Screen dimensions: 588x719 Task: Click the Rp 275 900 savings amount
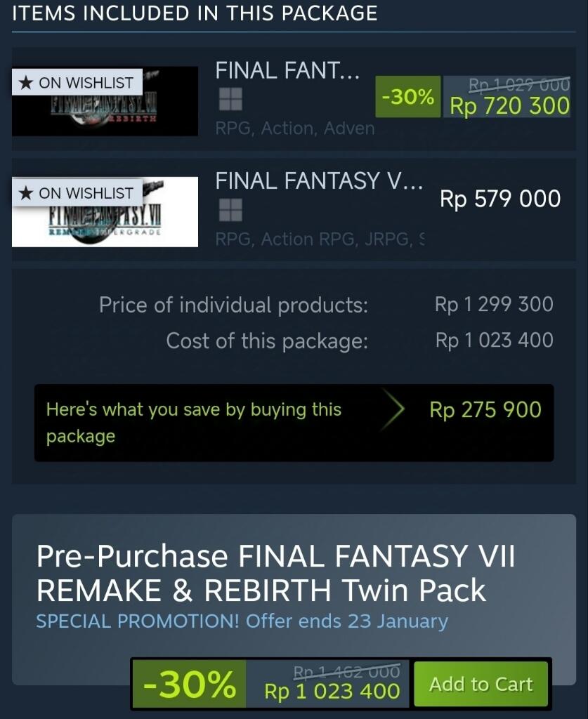tap(485, 409)
